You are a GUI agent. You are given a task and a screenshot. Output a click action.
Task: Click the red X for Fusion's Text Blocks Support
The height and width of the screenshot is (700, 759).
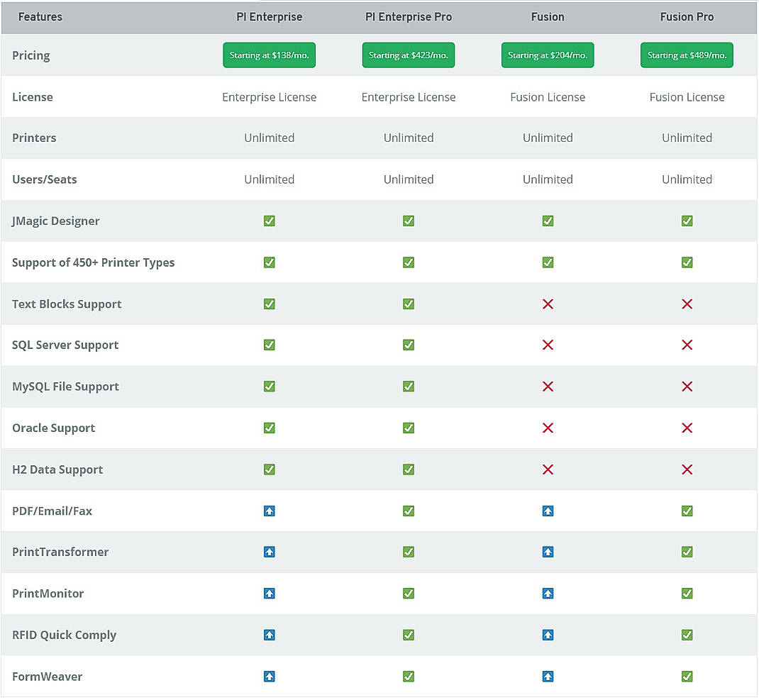[x=548, y=304]
